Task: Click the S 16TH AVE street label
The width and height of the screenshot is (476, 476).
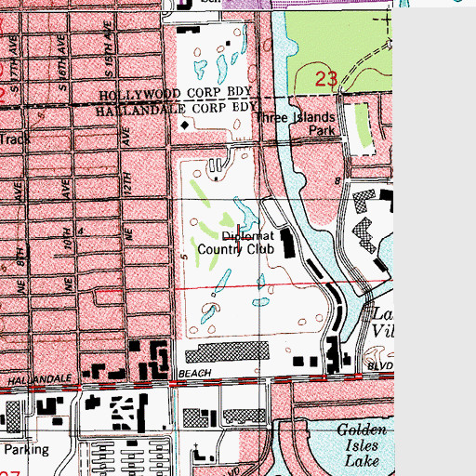Action: click(62, 63)
